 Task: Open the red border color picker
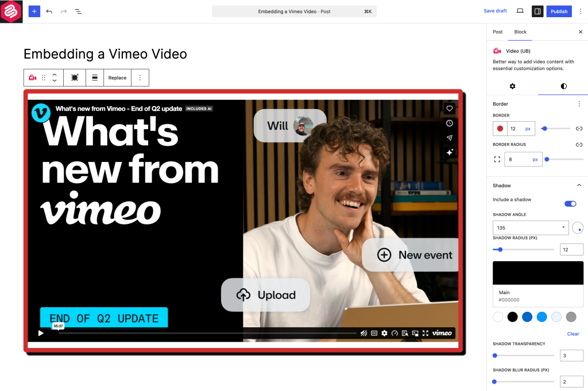coord(500,129)
